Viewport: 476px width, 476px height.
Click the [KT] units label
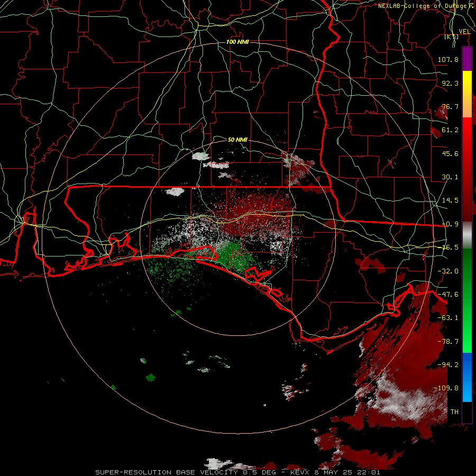pos(451,36)
